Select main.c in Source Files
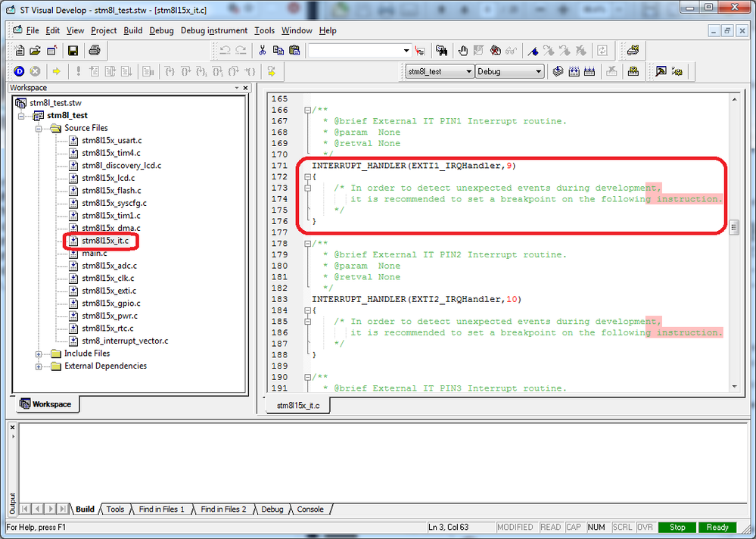The height and width of the screenshot is (539, 756). pyautogui.click(x=95, y=253)
